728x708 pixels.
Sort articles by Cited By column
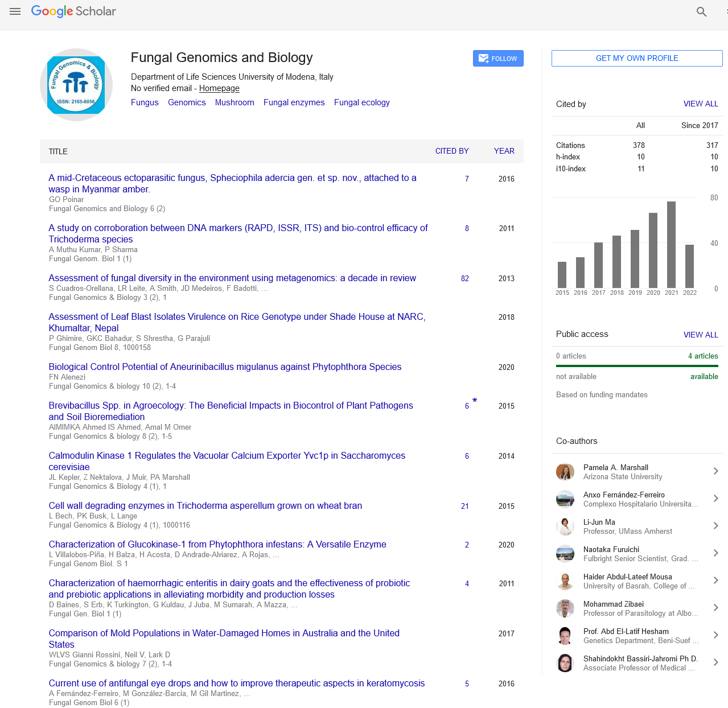coord(452,151)
